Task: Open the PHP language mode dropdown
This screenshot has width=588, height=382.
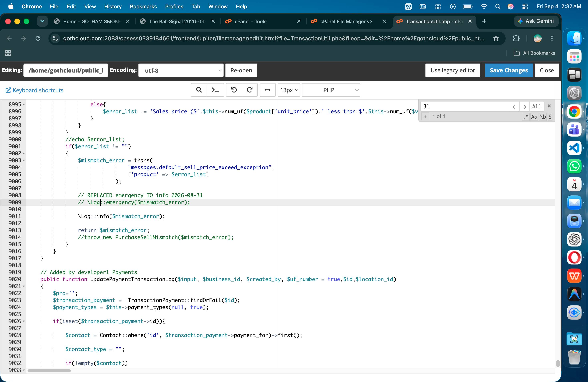Action: click(331, 90)
